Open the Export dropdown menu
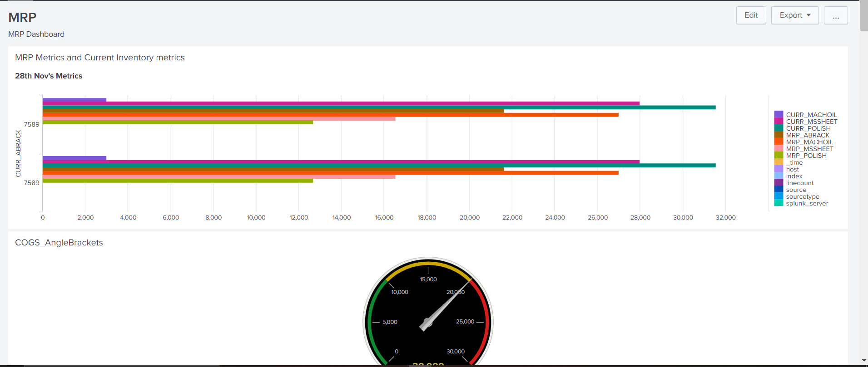 tap(794, 15)
